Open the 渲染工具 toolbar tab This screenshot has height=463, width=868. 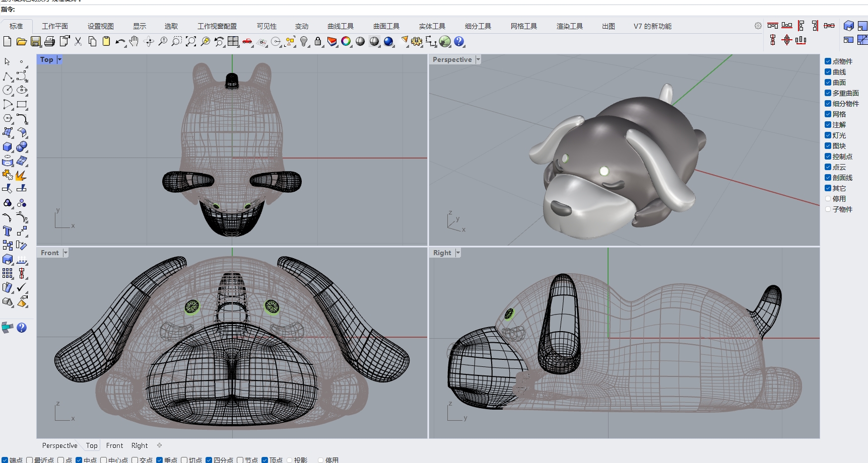click(570, 26)
